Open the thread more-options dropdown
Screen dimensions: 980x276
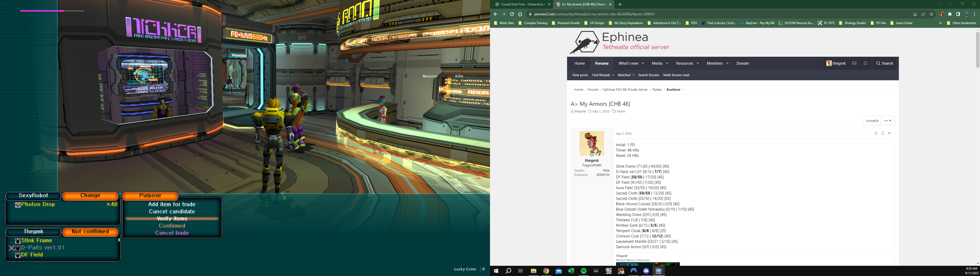(x=888, y=120)
